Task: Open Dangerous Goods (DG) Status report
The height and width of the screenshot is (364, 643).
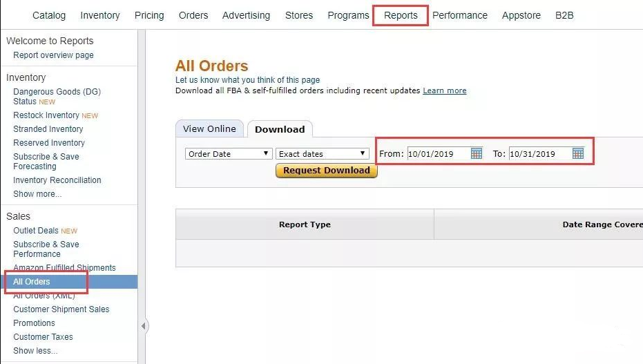Action: 57,97
